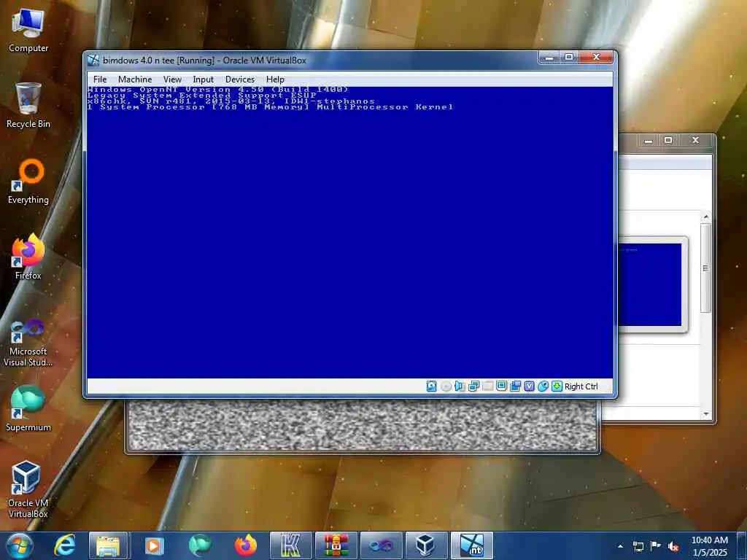Viewport: 747px width, 560px height.
Task: Click the purple V virtualization features indicator
Action: (530, 386)
